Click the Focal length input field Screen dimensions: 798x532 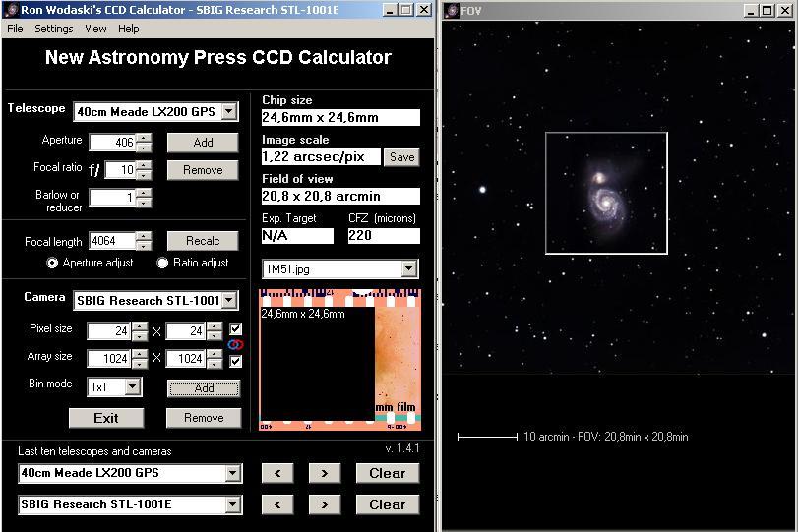point(111,241)
